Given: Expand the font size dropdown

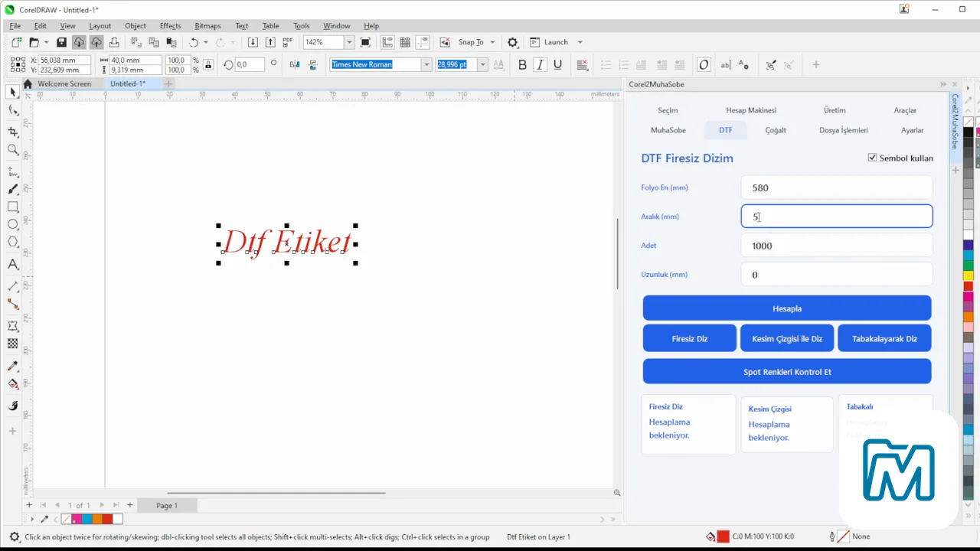Looking at the screenshot, I should [482, 65].
